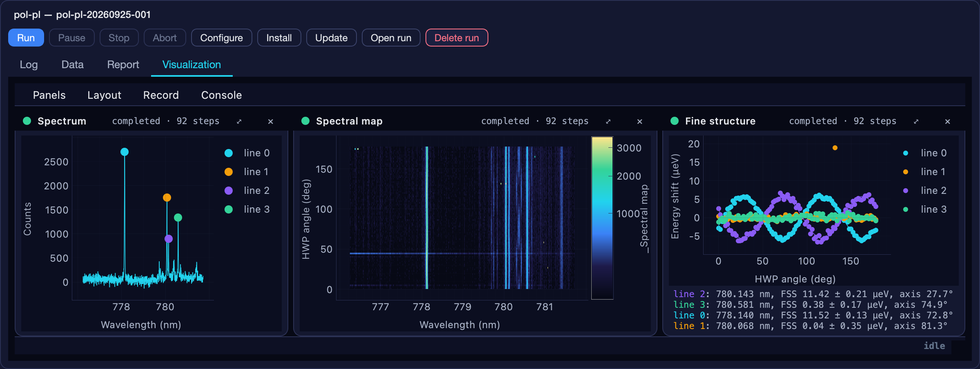Image resolution: width=980 pixels, height=369 pixels.
Task: Click the Spectrum panel green status dot
Action: point(27,121)
